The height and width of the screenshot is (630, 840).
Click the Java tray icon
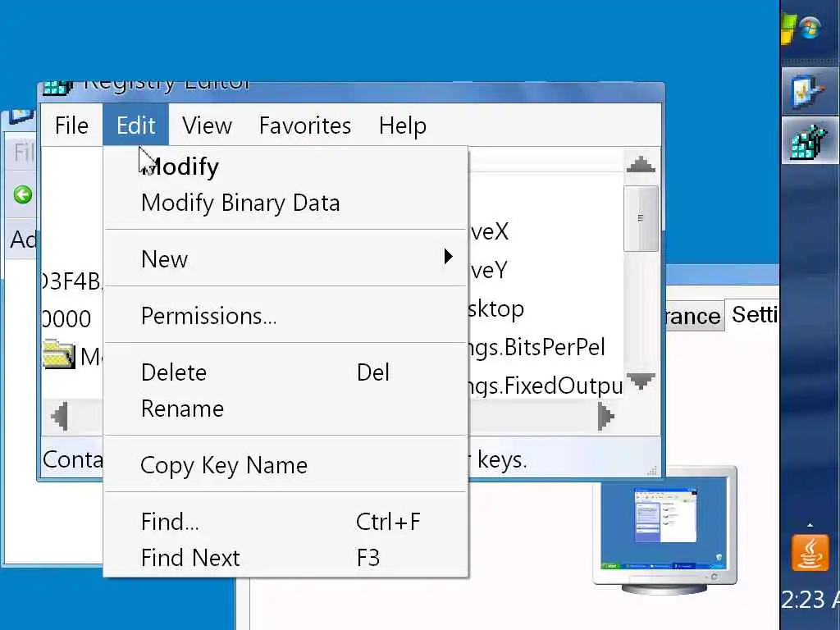pos(810,553)
